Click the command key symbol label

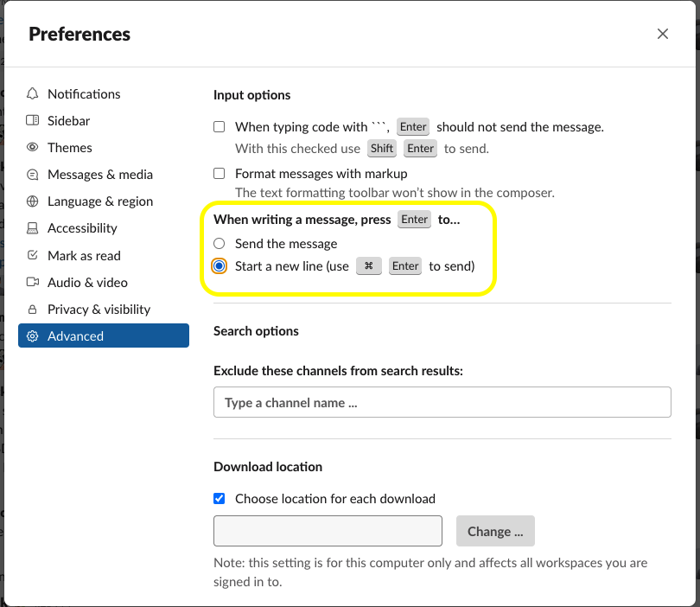(x=369, y=266)
